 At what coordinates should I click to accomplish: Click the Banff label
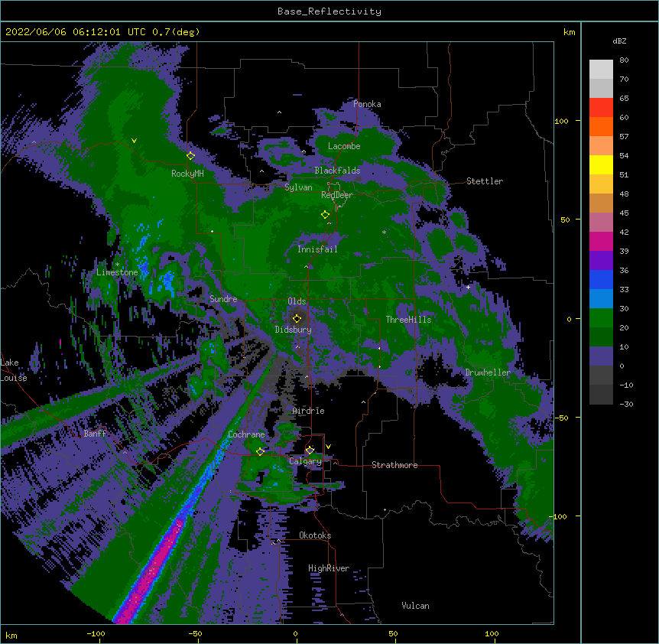tap(95, 434)
